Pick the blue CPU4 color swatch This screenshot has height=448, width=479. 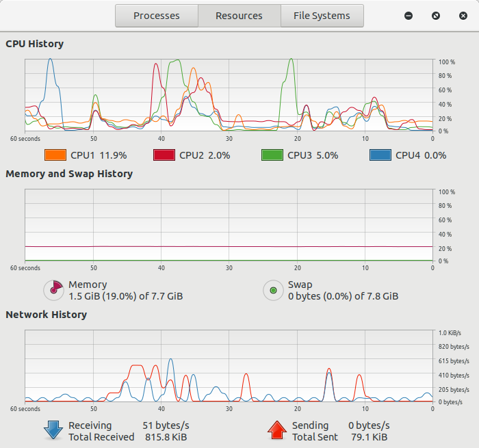(380, 155)
